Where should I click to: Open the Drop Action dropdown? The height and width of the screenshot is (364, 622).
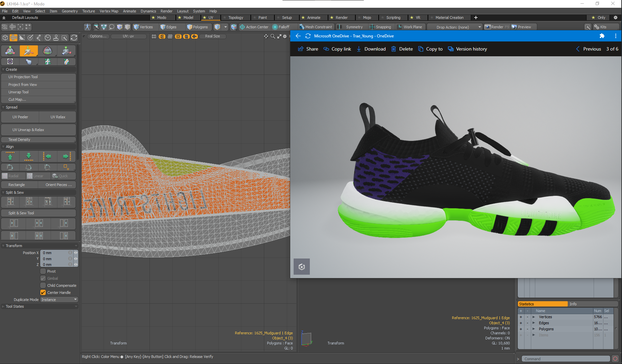pos(455,27)
